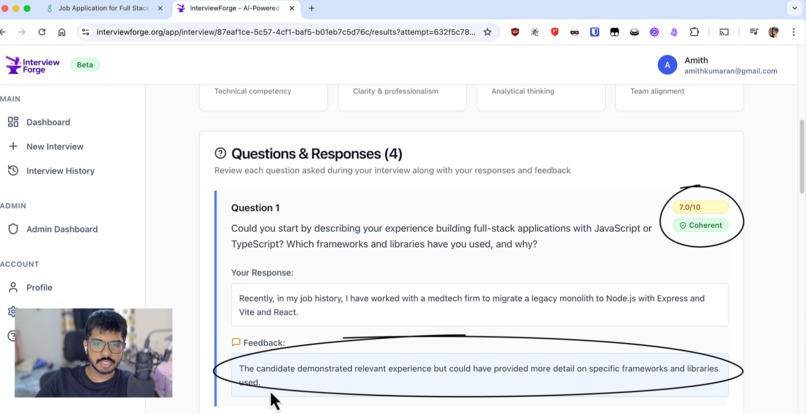806x414 pixels.
Task: Click the feedback text about relevant experience
Action: click(x=478, y=375)
